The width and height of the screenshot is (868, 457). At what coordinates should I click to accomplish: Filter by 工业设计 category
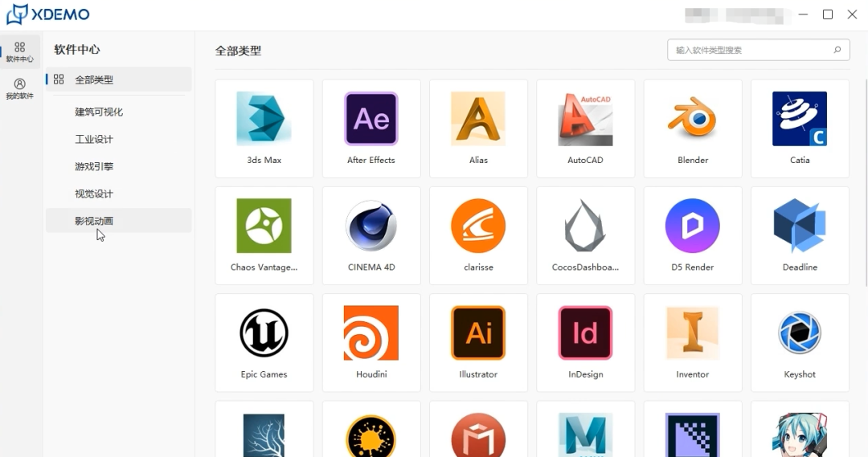coord(118,139)
